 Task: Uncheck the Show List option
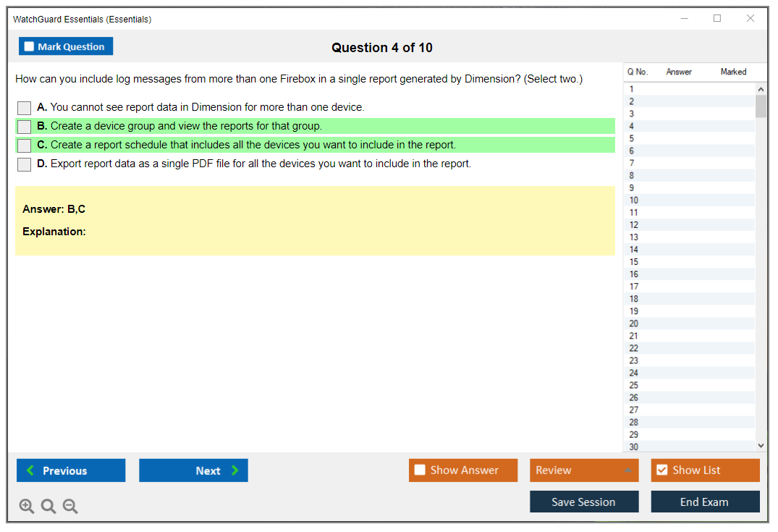[661, 470]
